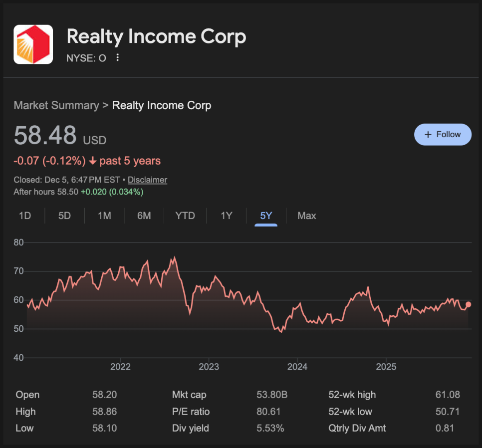Select the 5D time range tab
Viewport: 482px width, 448px height.
click(64, 216)
